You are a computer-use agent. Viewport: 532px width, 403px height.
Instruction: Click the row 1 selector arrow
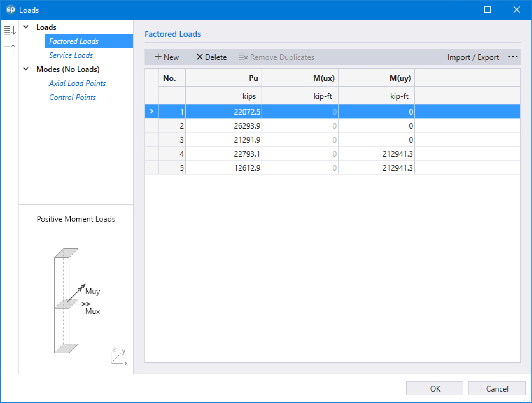pos(152,111)
